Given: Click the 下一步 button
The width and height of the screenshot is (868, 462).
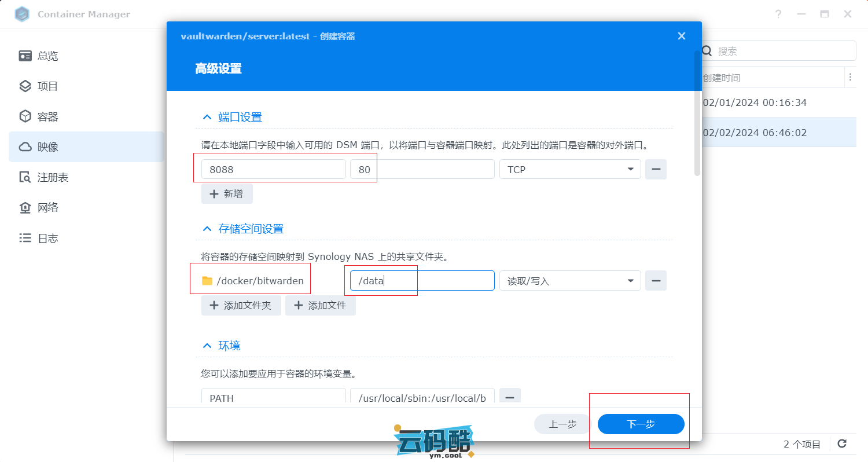Looking at the screenshot, I should tap(641, 424).
